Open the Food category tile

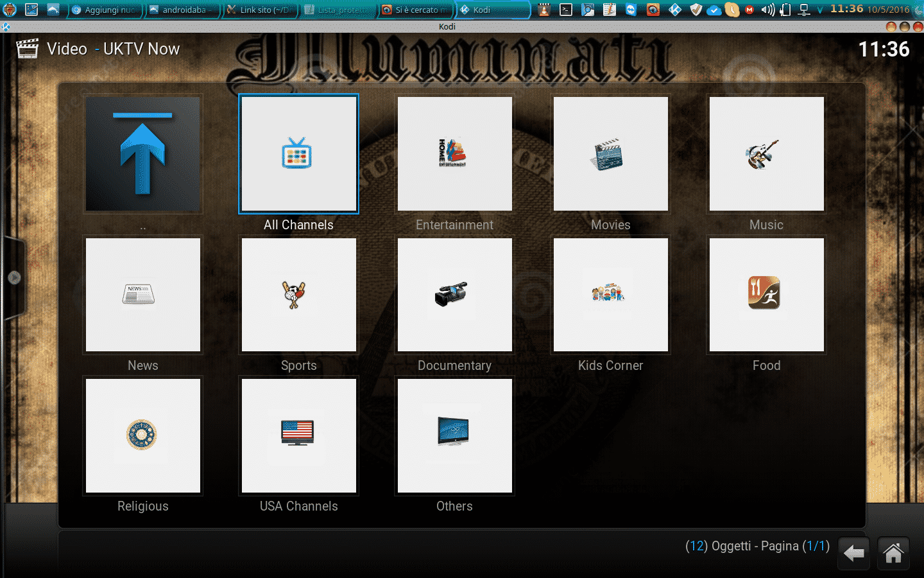pyautogui.click(x=767, y=295)
